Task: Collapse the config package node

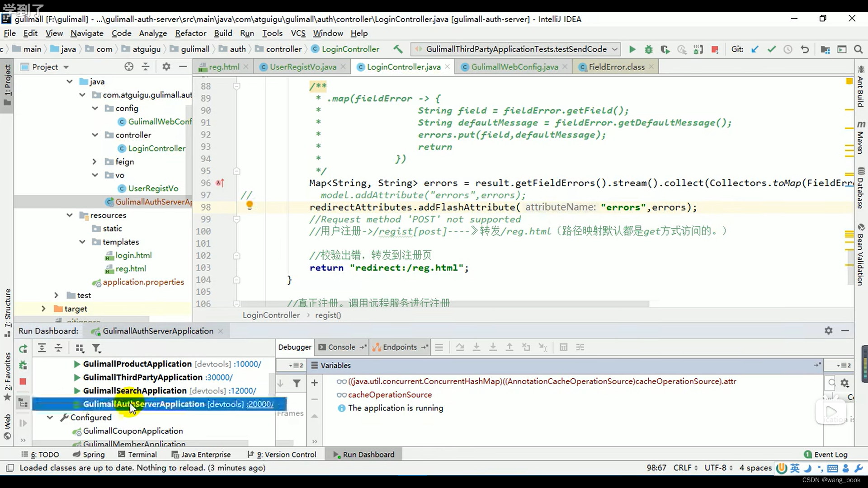Action: [95, 108]
